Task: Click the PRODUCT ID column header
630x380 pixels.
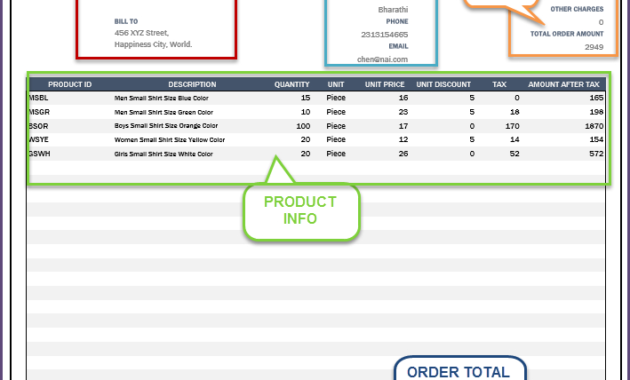Action: [x=70, y=84]
